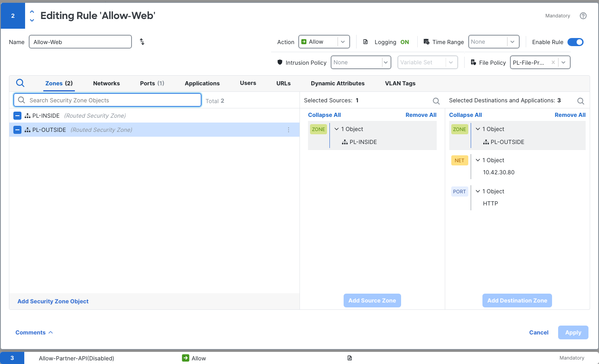Click logging icon in Allow-Partner-API row
The width and height of the screenshot is (599, 364).
click(x=350, y=358)
